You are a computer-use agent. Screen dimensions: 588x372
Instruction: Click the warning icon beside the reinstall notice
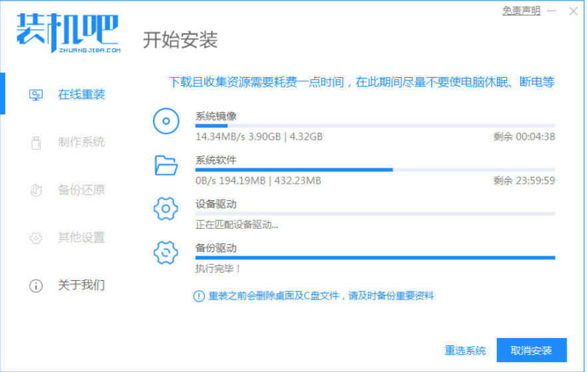click(198, 296)
